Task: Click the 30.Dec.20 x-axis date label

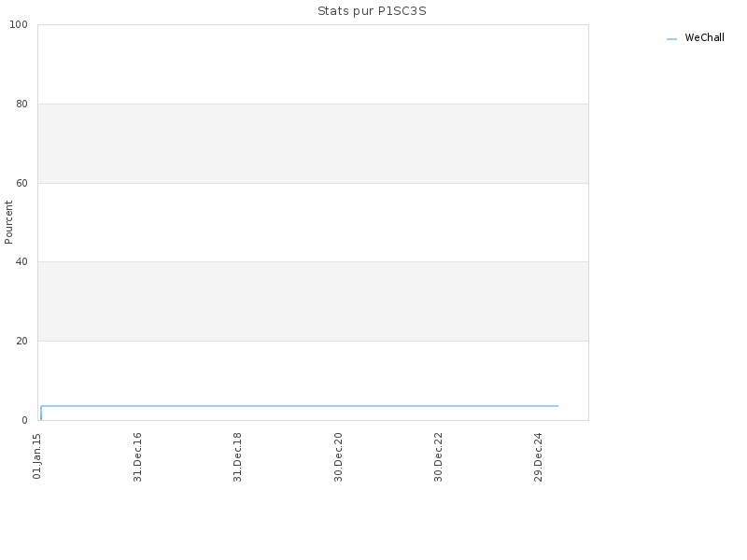Action: click(x=338, y=457)
